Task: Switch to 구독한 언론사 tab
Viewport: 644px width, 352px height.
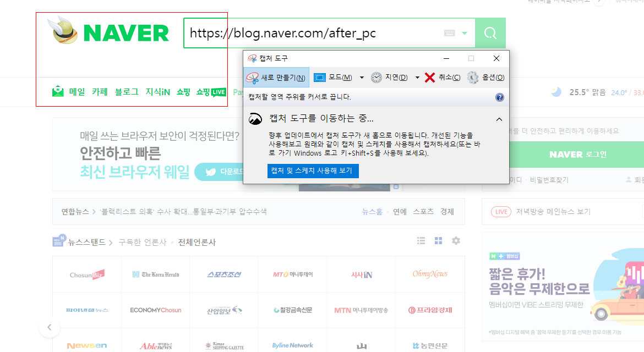Action: 143,243
